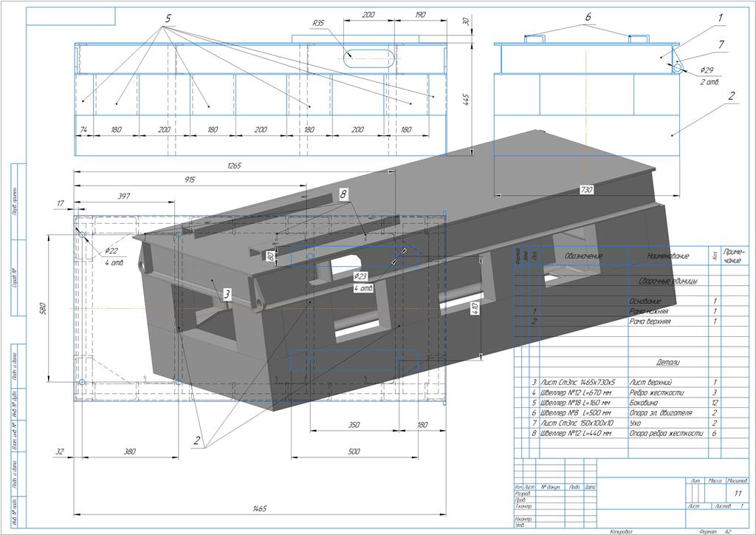Click the 'Детали' section heading

click(x=667, y=362)
